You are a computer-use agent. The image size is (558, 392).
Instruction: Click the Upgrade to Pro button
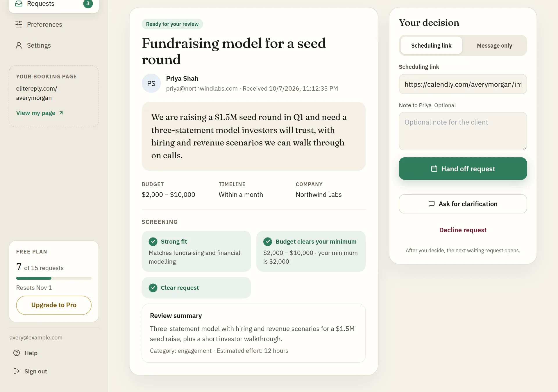tap(54, 305)
